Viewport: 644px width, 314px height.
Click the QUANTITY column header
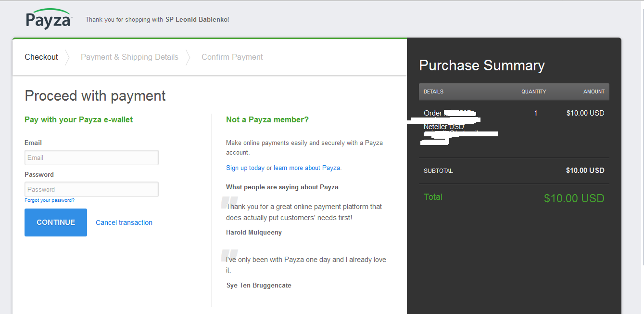(x=534, y=92)
